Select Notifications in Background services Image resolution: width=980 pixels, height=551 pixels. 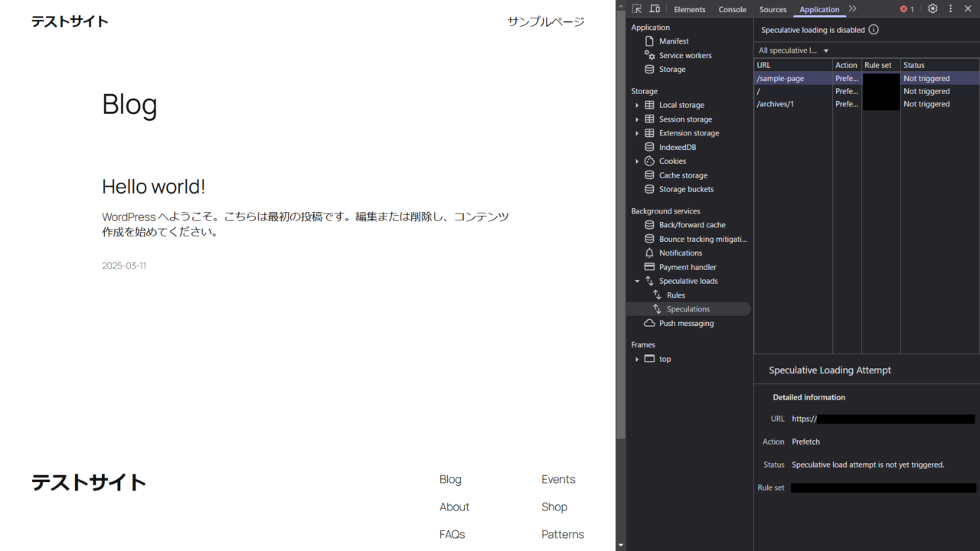coord(682,253)
